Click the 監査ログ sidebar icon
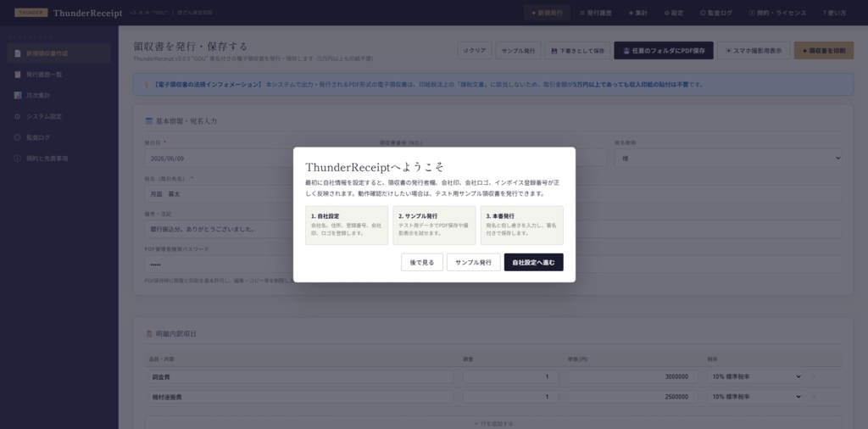This screenshot has width=868, height=429. pyautogui.click(x=18, y=137)
